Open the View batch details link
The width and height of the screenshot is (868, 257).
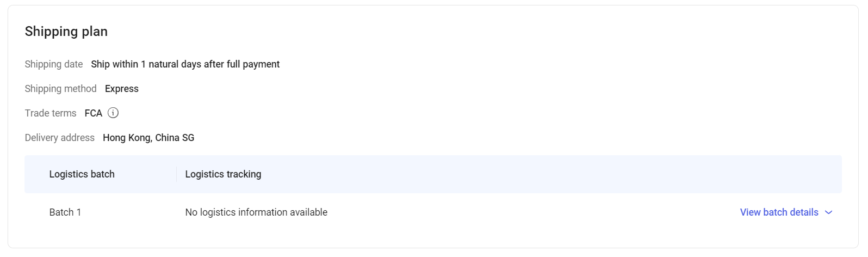pyautogui.click(x=779, y=212)
